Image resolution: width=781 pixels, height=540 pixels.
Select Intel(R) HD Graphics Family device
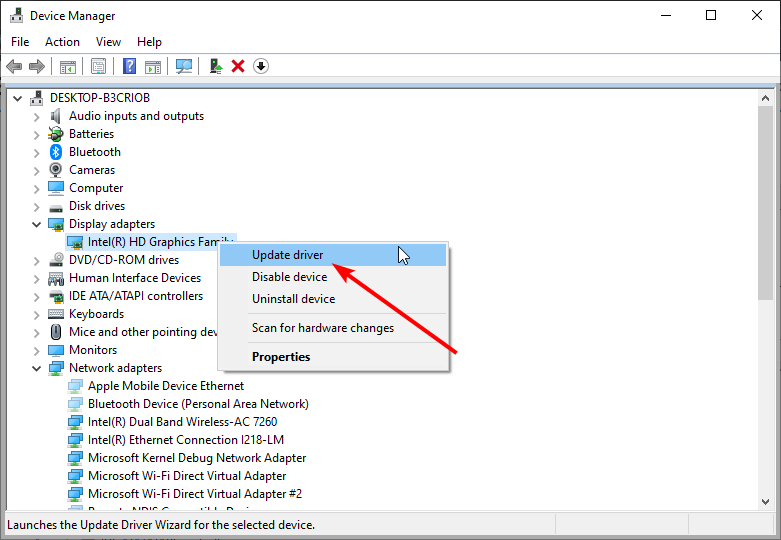click(151, 242)
